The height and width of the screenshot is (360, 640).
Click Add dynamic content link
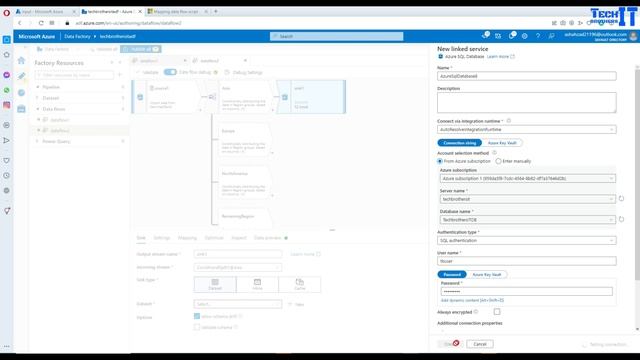click(472, 300)
